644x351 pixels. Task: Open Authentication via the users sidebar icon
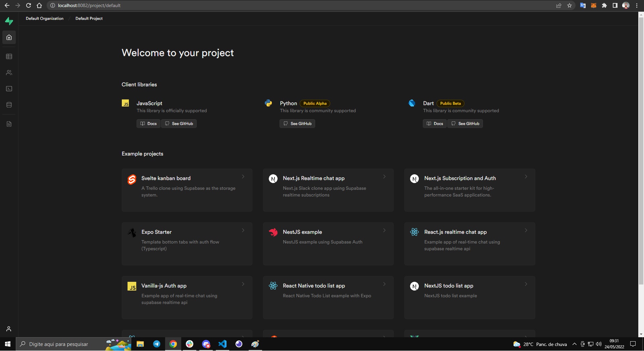click(x=9, y=73)
